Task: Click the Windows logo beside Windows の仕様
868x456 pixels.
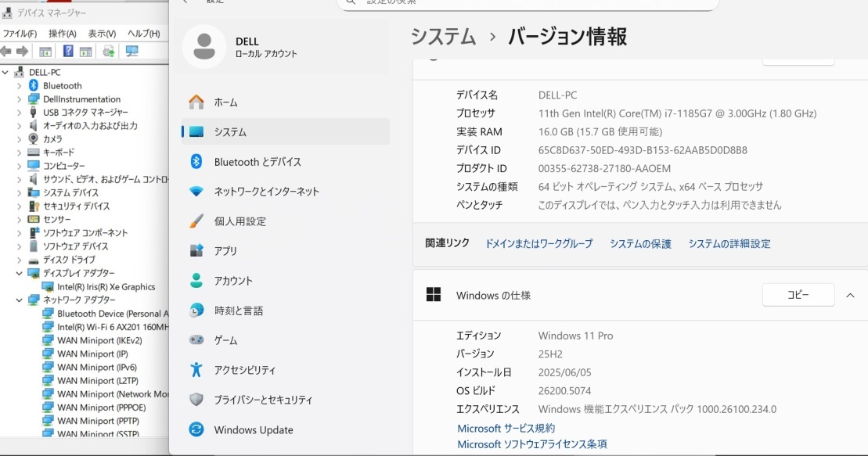Action: pos(434,295)
